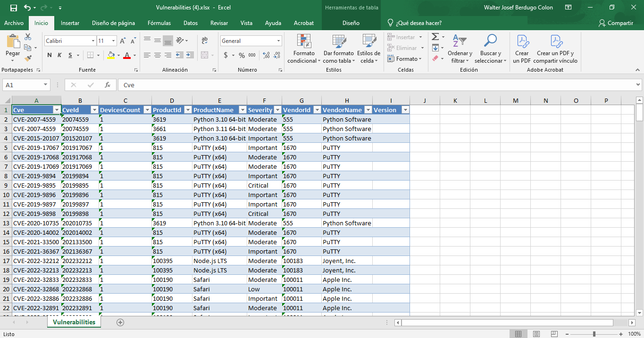
Task: Open Formato condicional menu
Action: pyautogui.click(x=304, y=49)
